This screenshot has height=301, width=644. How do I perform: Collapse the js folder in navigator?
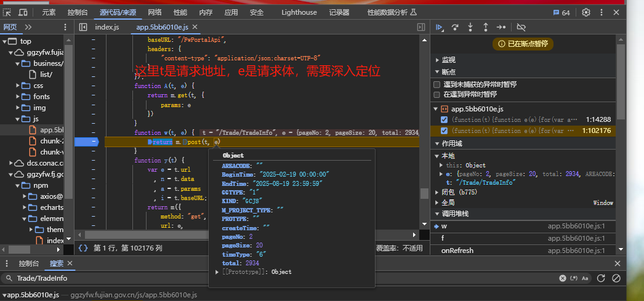(18, 119)
